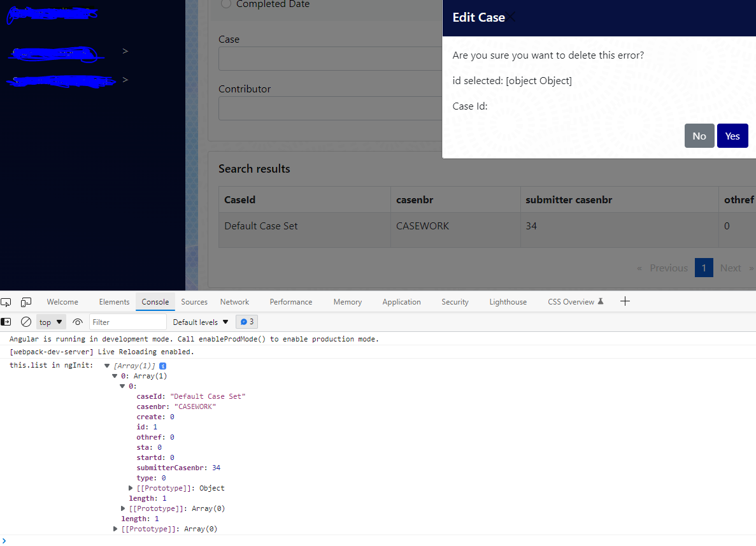The height and width of the screenshot is (546, 756).
Task: Expand the [[Prototype]]: Object node
Action: coord(131,488)
